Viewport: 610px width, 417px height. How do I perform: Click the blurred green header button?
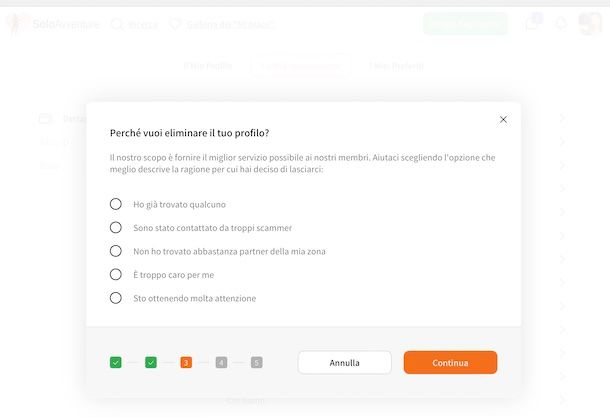pos(465,24)
